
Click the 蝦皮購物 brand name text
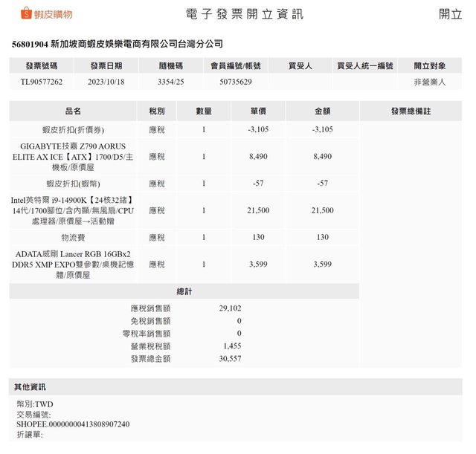53,14
